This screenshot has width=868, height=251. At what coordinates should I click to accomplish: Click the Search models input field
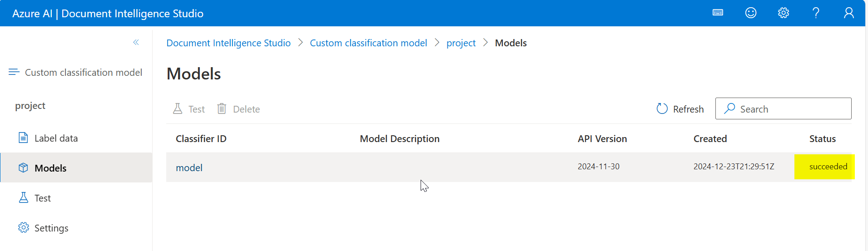click(x=783, y=108)
